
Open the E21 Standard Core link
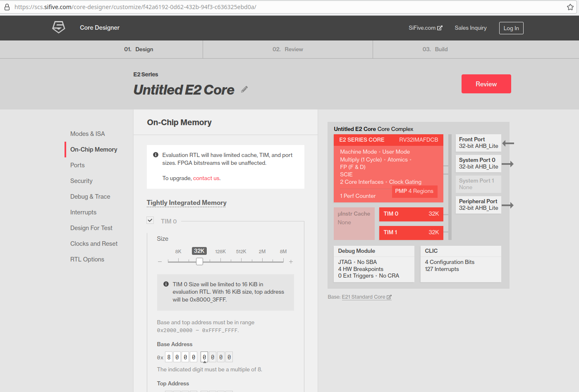point(366,297)
